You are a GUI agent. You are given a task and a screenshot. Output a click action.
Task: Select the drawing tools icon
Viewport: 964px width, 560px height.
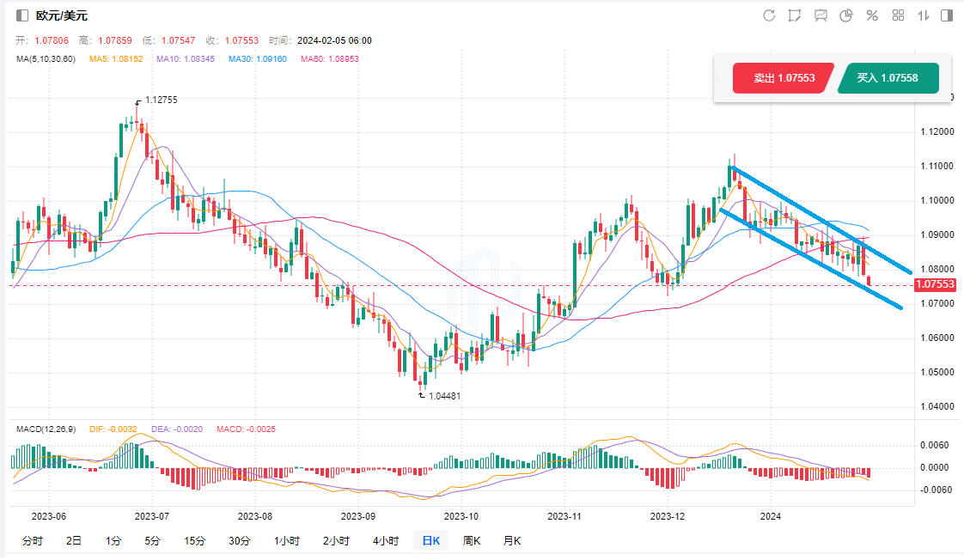coord(795,15)
